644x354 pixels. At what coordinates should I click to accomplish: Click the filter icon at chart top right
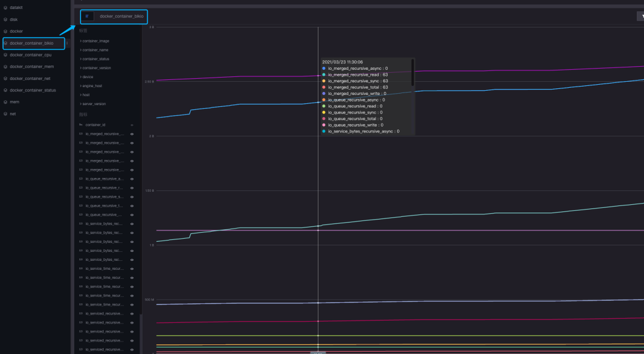point(642,16)
